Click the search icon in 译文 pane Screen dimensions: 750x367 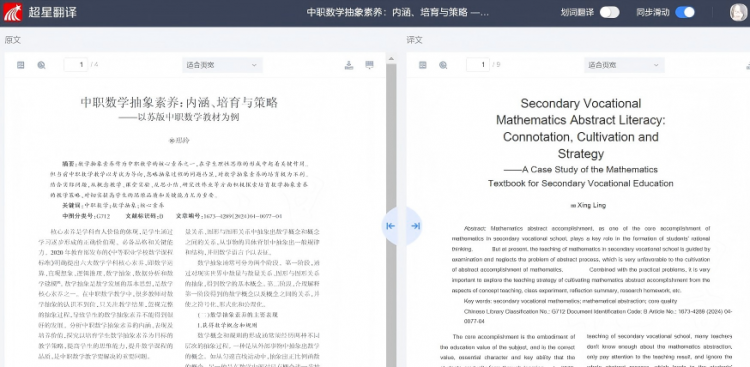pyautogui.click(x=443, y=65)
